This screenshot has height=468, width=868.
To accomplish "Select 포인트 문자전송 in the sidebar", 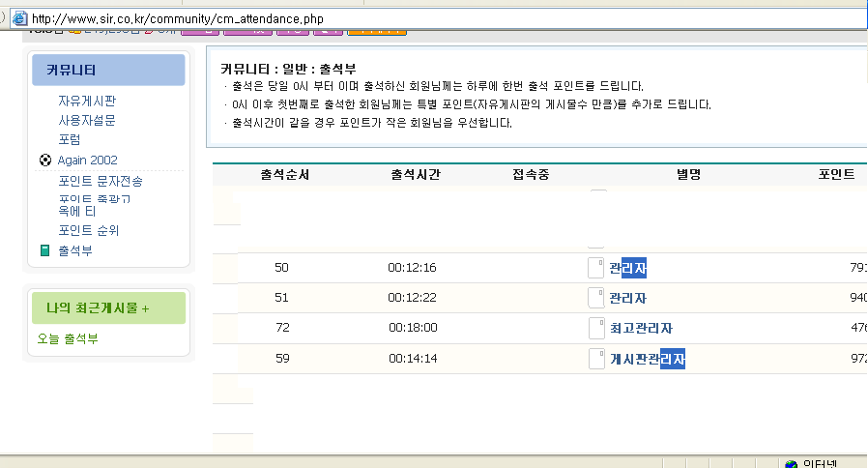I will click(101, 181).
